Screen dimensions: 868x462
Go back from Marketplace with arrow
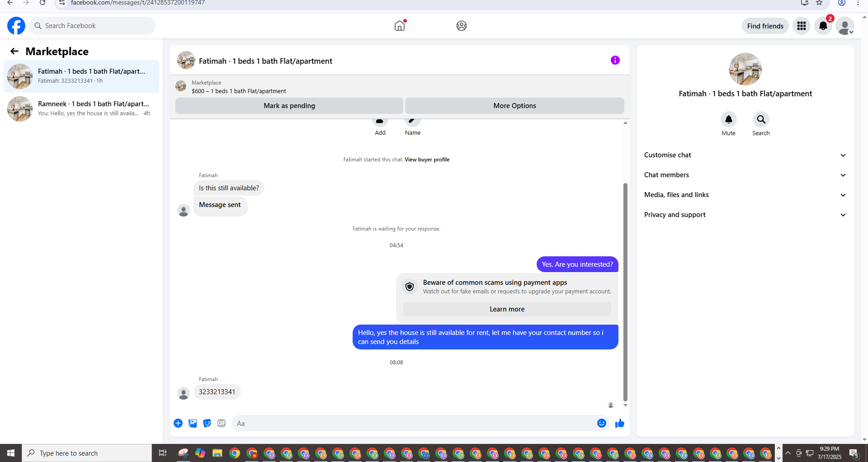(14, 51)
